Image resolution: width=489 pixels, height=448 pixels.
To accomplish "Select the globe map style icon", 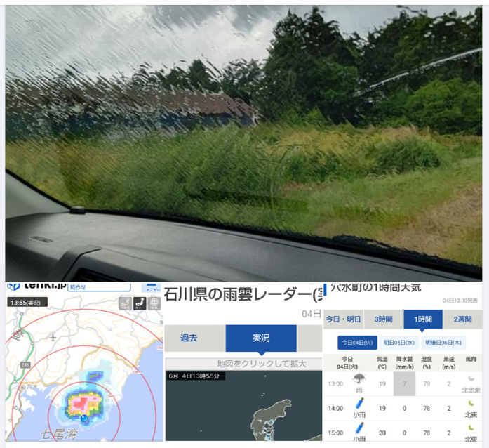I will pyautogui.click(x=154, y=303).
